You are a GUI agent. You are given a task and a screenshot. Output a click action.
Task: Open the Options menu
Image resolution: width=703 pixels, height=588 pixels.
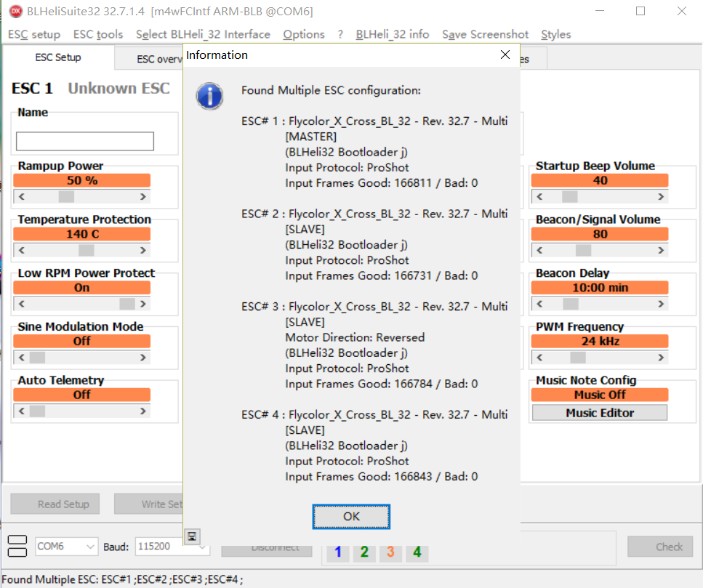[x=304, y=34]
